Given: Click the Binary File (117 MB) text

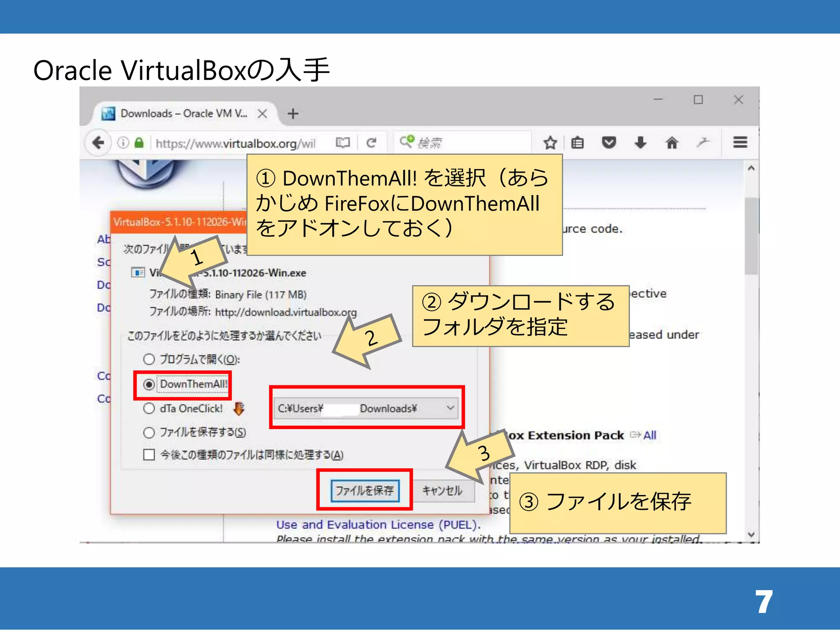Looking at the screenshot, I should [x=261, y=294].
